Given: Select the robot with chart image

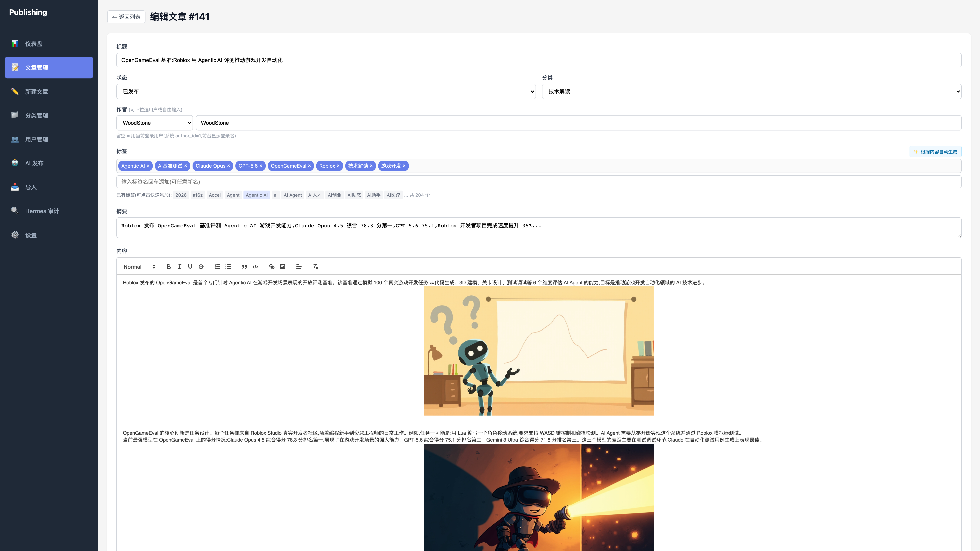Looking at the screenshot, I should (539, 351).
